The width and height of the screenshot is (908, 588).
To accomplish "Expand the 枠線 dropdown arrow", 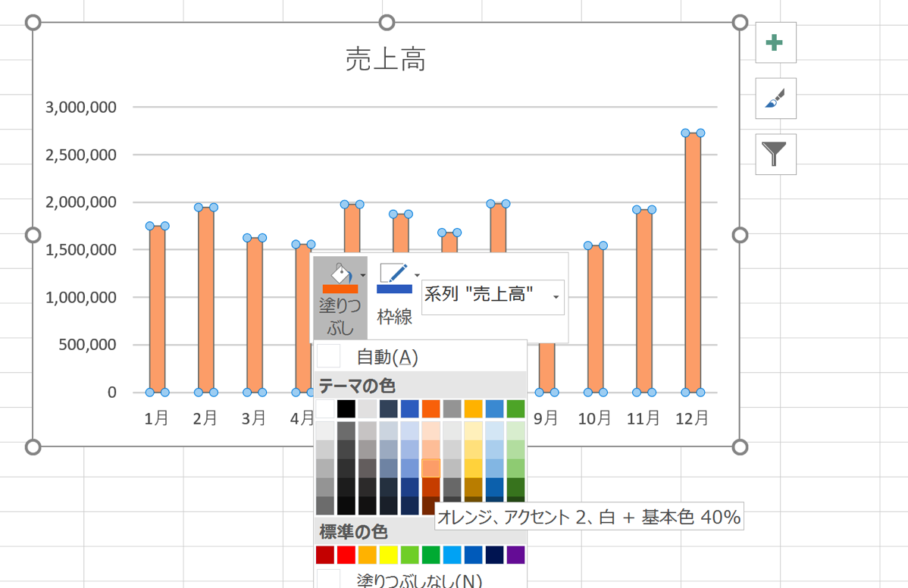I will point(417,276).
